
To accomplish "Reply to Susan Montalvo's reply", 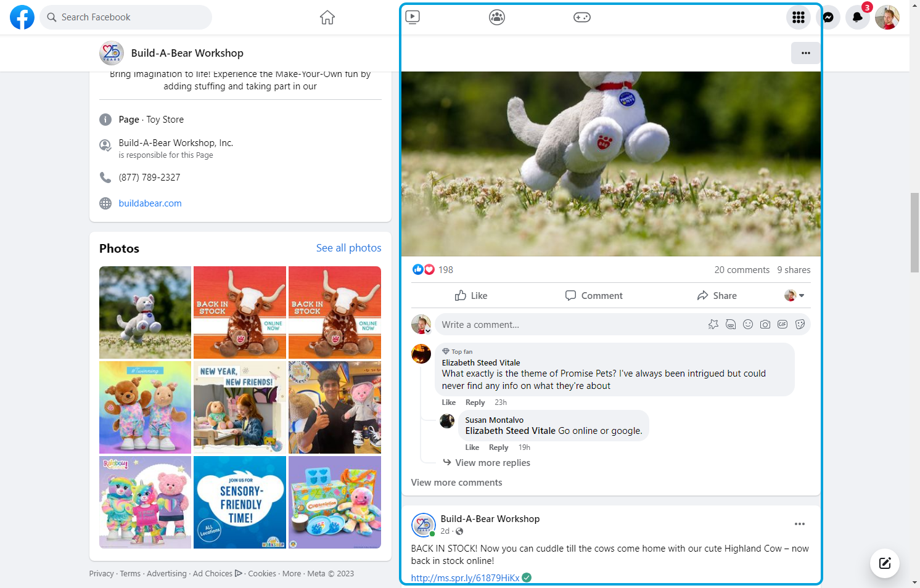I will 498,447.
